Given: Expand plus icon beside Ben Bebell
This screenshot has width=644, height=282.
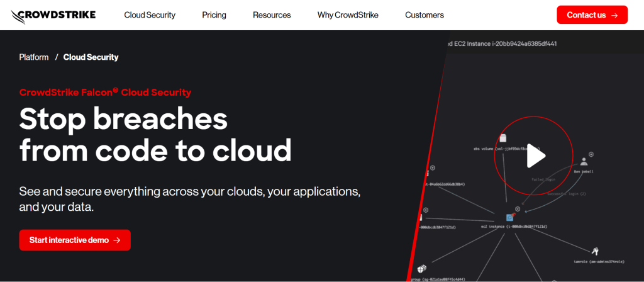Looking at the screenshot, I should pyautogui.click(x=591, y=154).
